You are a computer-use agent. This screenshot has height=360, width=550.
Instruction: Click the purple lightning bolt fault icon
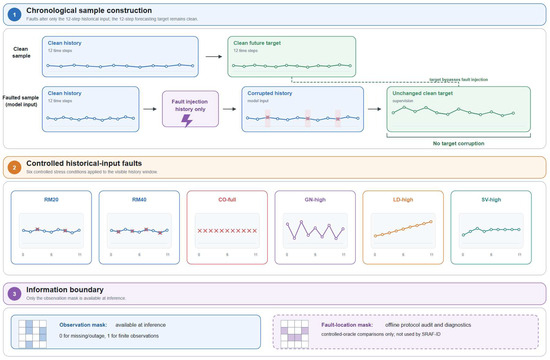pyautogui.click(x=187, y=120)
